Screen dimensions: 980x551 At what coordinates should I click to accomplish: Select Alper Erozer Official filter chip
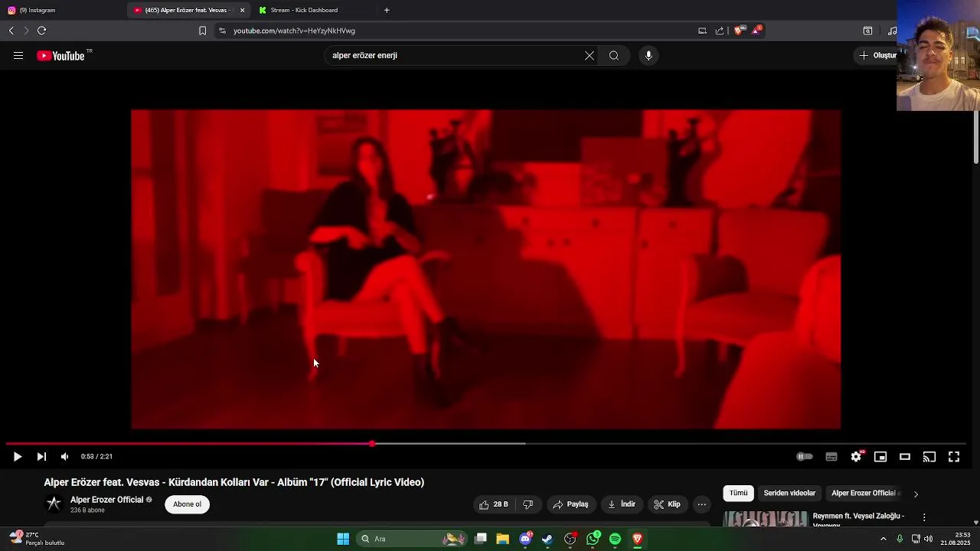coord(865,494)
